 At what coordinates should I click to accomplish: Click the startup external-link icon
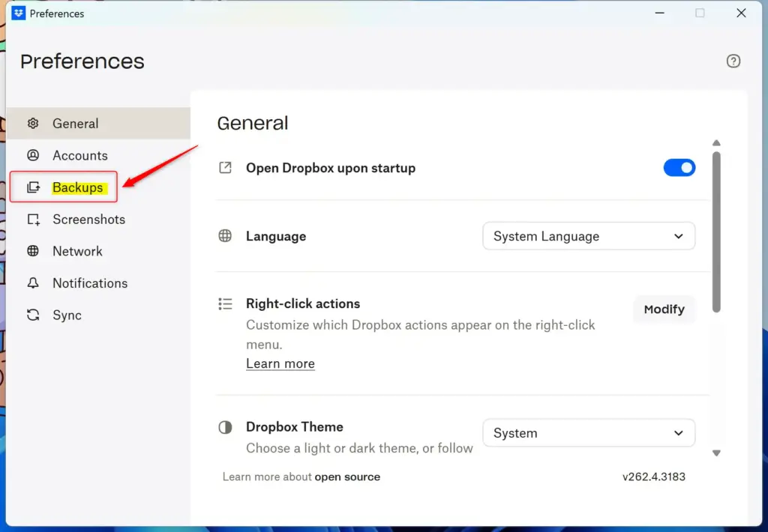point(225,168)
